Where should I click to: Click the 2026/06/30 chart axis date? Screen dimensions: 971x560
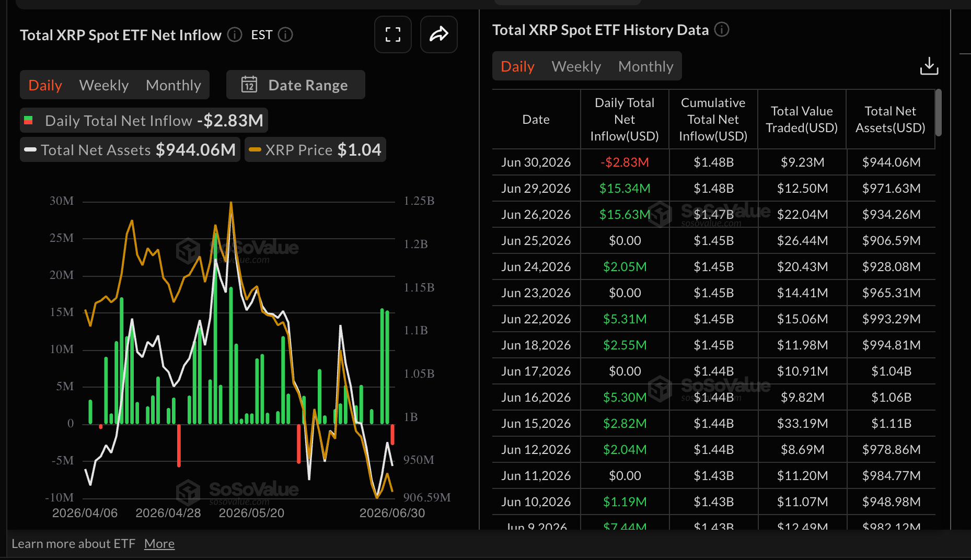tap(392, 513)
